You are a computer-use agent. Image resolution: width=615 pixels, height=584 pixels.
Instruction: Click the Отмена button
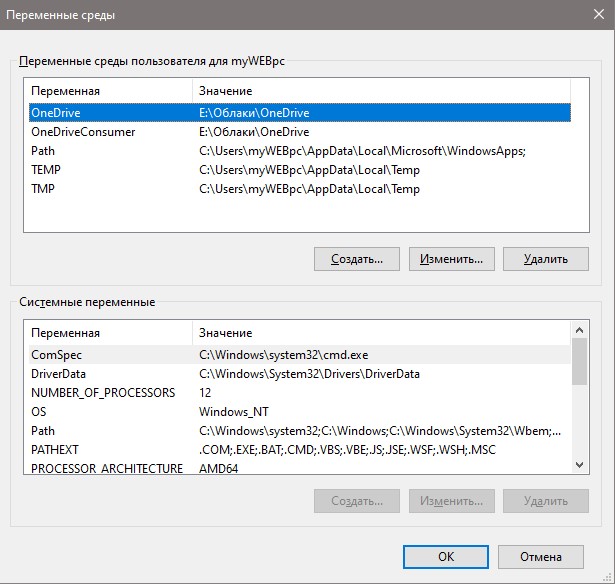[541, 557]
